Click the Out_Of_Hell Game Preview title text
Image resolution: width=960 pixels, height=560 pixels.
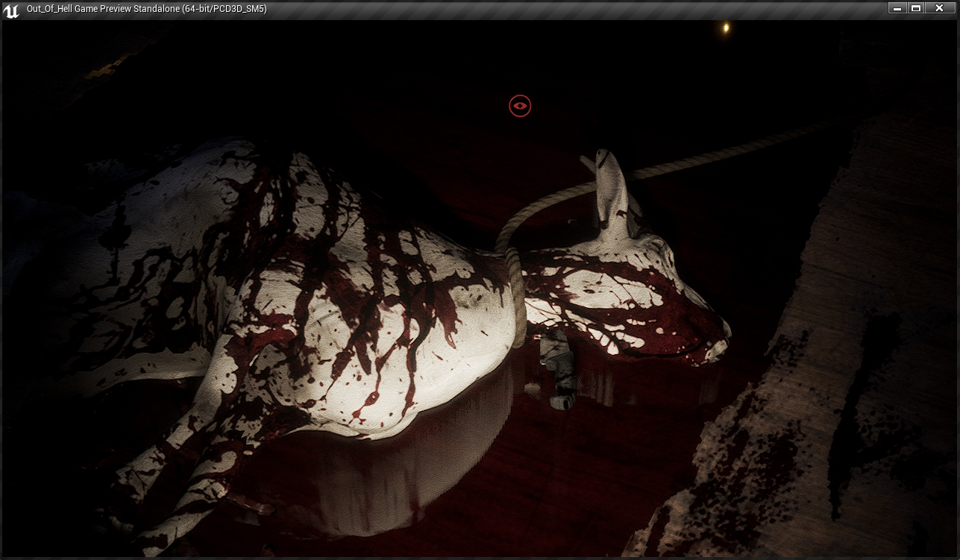pyautogui.click(x=146, y=9)
